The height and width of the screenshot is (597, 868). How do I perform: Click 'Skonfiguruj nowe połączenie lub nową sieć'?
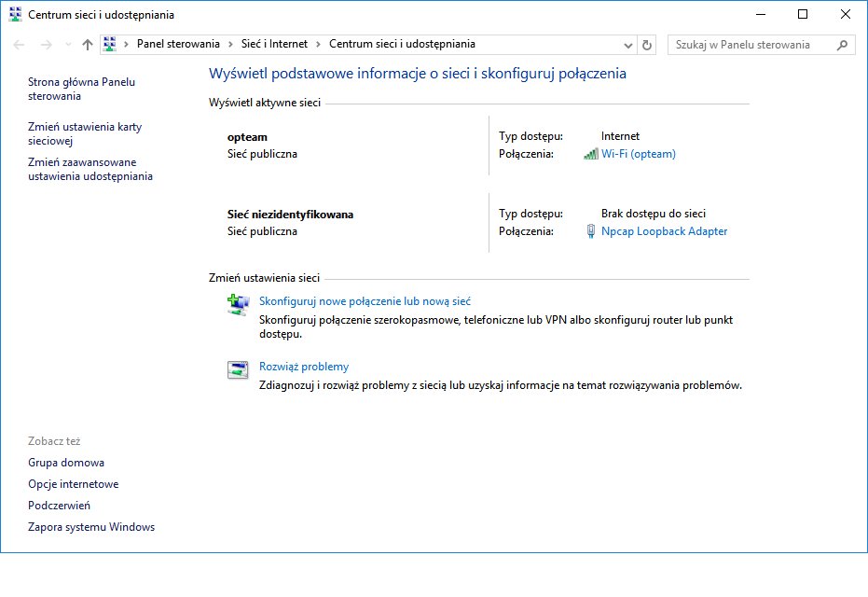click(x=365, y=301)
